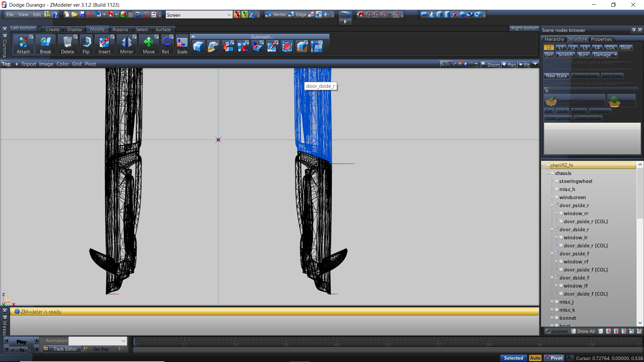The image size is (644, 362).
Task: Open the Properties tab
Action: (601, 39)
